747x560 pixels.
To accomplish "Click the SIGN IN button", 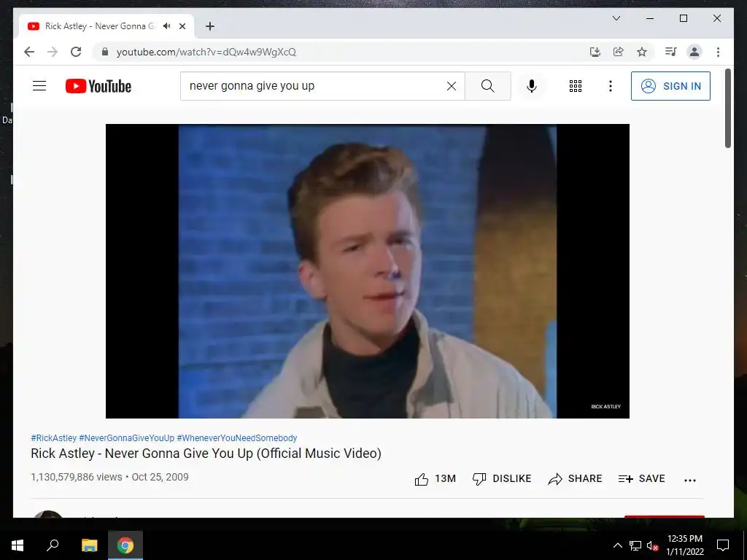I will (670, 86).
